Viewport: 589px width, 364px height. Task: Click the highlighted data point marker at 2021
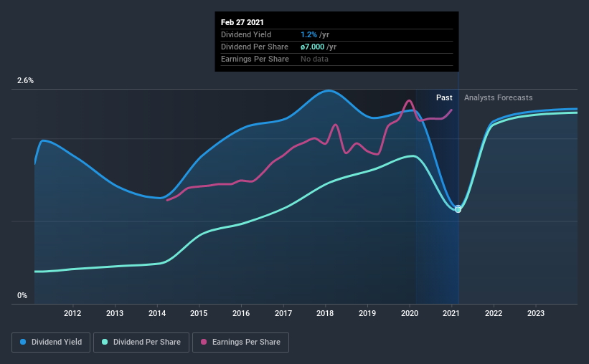(458, 209)
